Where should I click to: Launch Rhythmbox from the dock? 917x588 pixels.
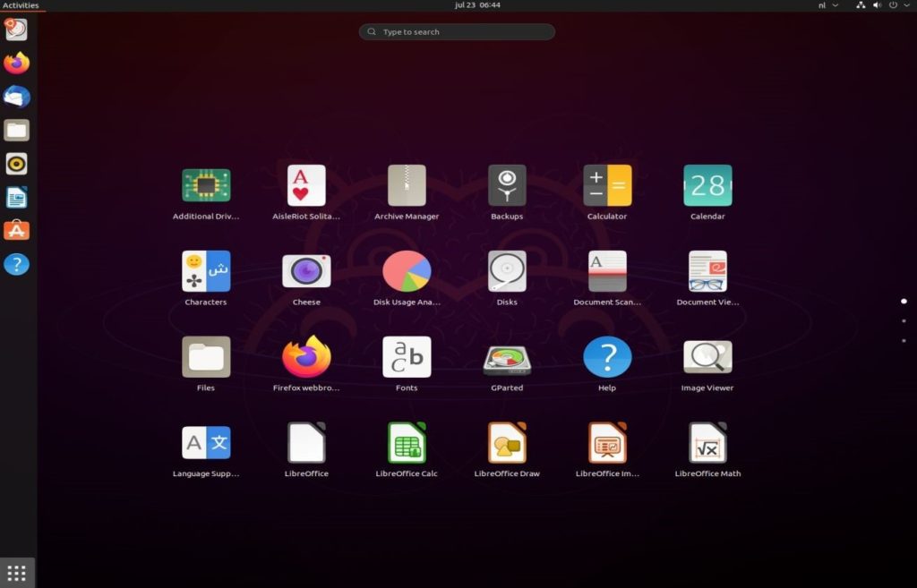(x=16, y=164)
